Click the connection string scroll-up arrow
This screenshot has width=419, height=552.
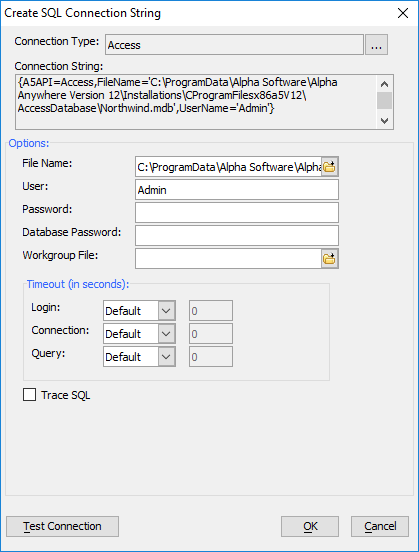pos(384,84)
